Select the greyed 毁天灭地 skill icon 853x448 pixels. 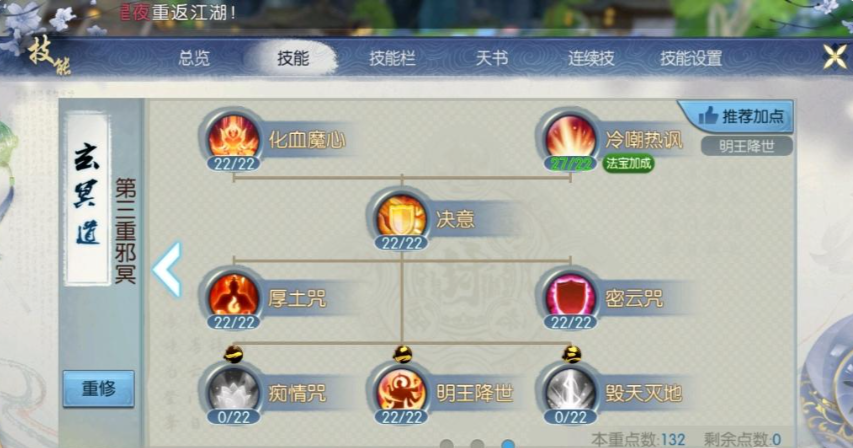pos(570,390)
